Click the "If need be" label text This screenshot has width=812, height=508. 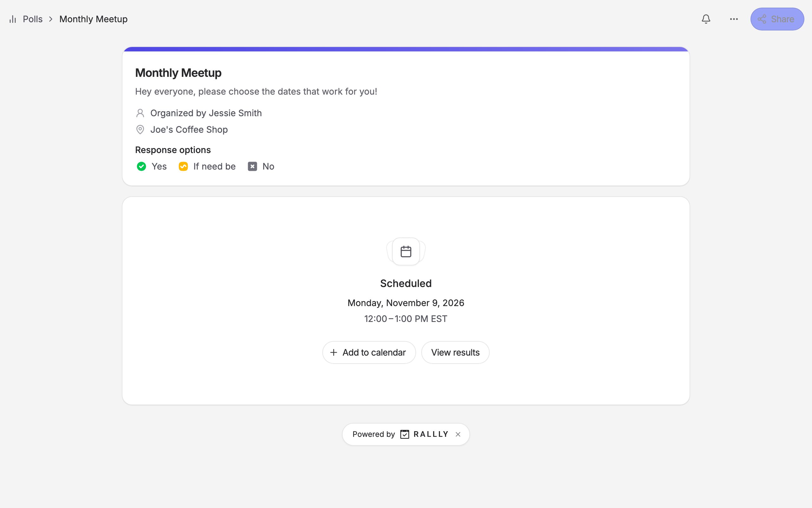coord(214,166)
